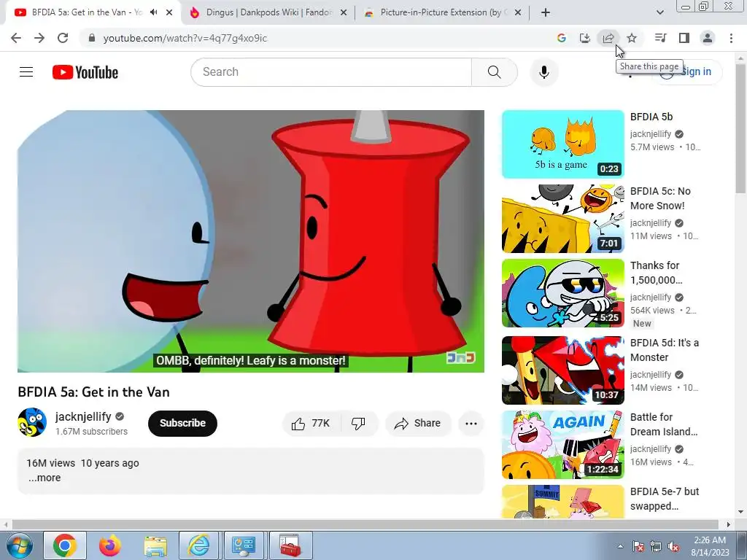
Task: Close the Dingus Dankpods Wiki tab
Action: pos(344,13)
